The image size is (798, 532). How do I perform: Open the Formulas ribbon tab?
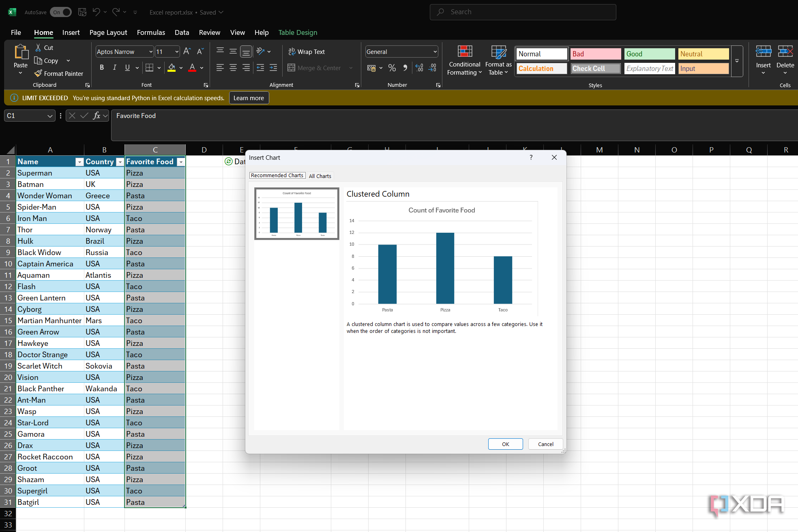pyautogui.click(x=151, y=32)
